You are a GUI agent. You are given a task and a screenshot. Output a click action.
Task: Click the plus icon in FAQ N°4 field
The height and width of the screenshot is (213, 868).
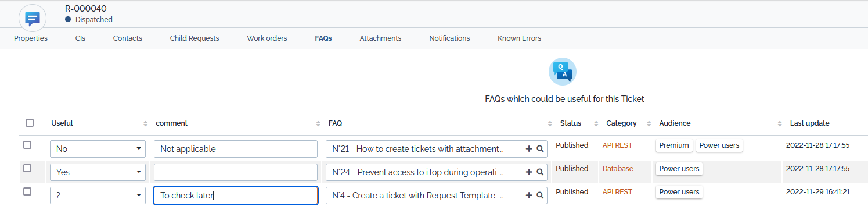tap(529, 196)
